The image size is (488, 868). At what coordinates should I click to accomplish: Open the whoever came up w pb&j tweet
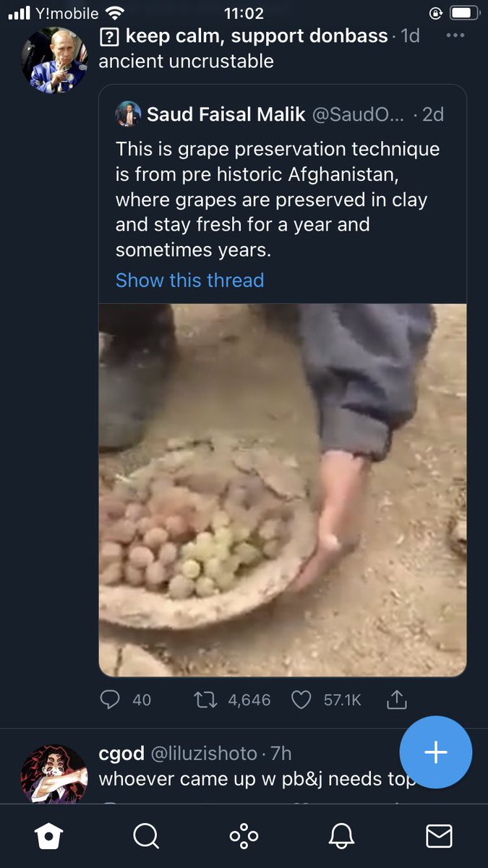[257, 779]
